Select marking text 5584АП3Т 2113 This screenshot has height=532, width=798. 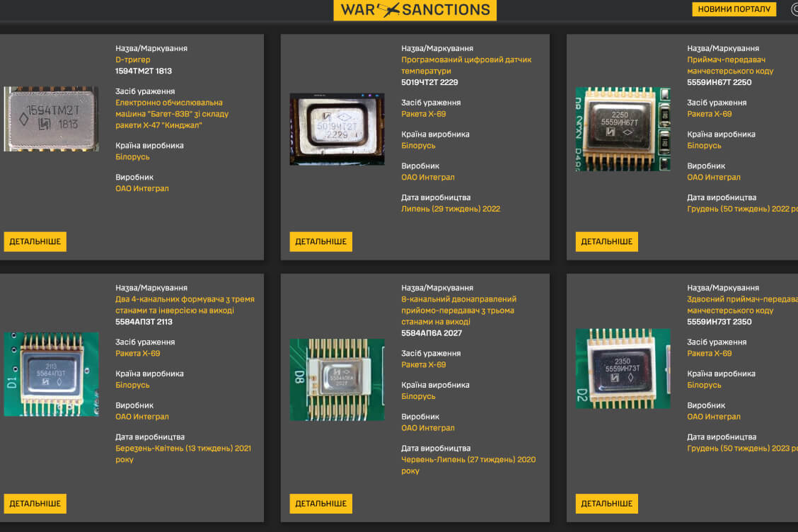[144, 321]
